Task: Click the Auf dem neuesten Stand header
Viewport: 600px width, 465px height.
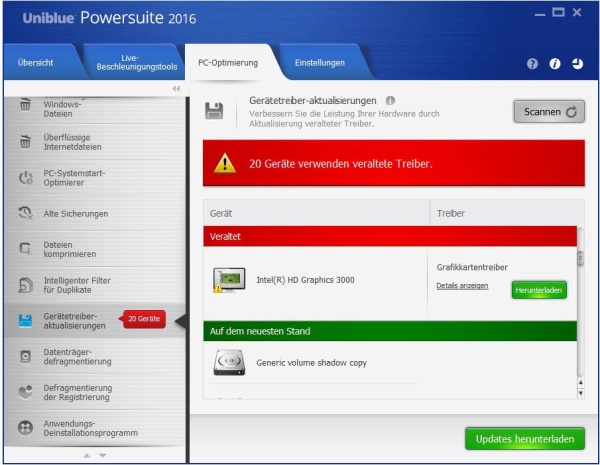Action: click(x=390, y=331)
